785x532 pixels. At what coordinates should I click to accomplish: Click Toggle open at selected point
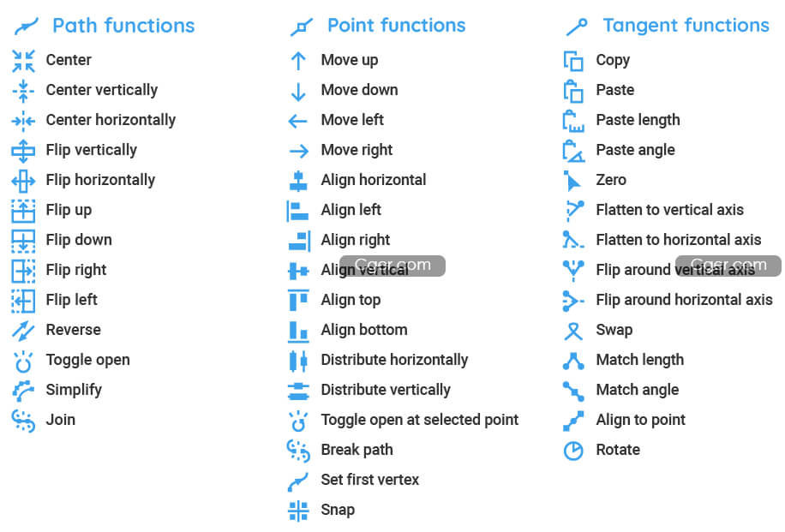(420, 420)
